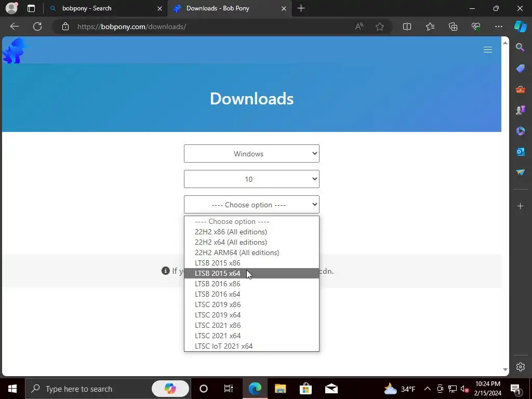
Task: Click page scrollbar up arrow
Action: pyautogui.click(x=505, y=43)
